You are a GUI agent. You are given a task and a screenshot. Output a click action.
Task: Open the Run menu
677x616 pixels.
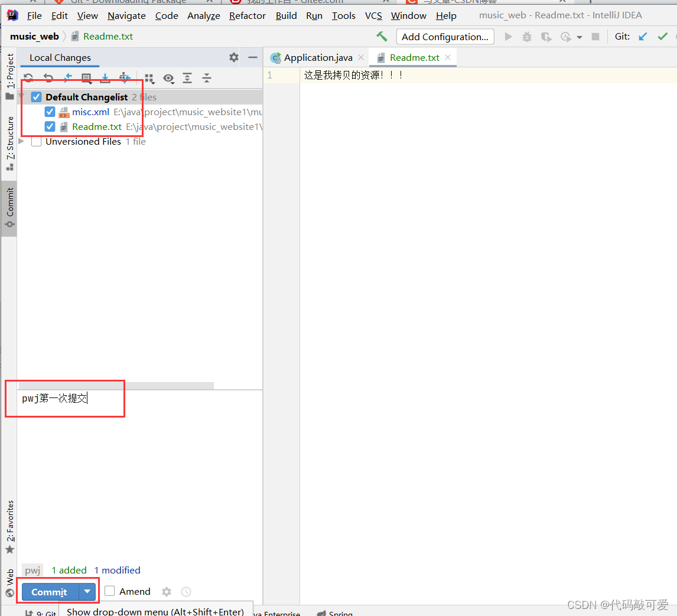point(314,16)
